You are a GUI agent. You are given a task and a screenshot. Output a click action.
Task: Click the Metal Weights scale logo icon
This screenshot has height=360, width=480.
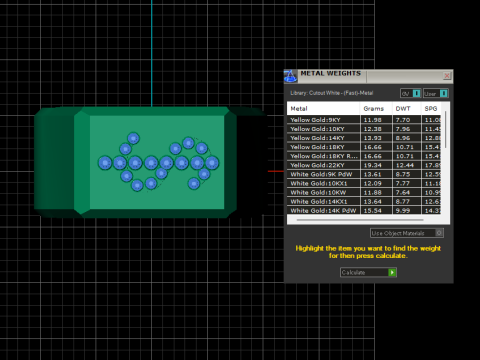click(x=290, y=76)
